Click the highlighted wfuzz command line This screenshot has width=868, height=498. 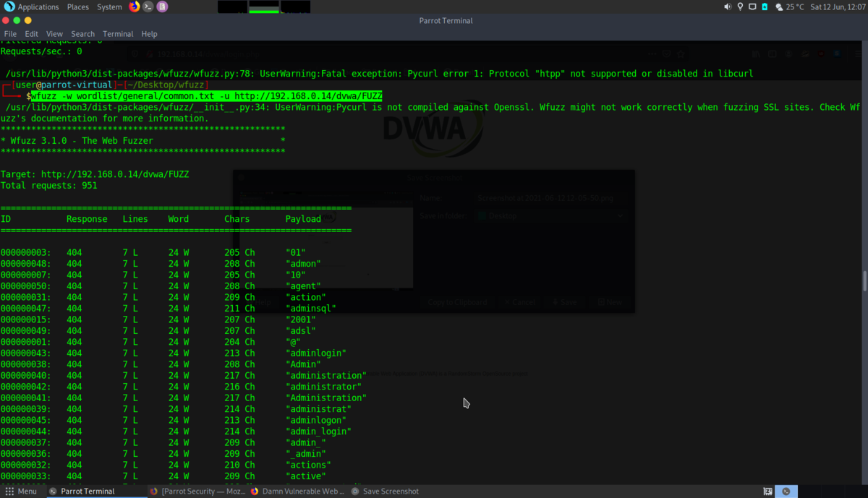206,95
